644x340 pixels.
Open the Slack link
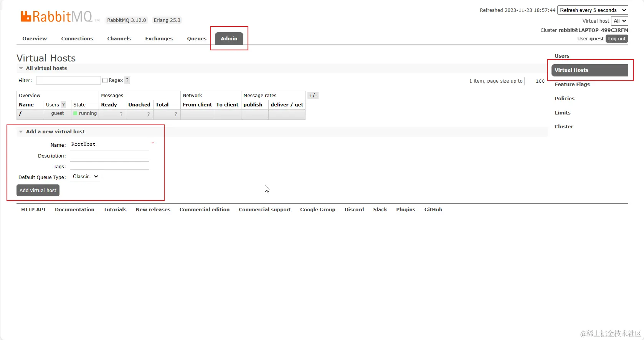[380, 209]
